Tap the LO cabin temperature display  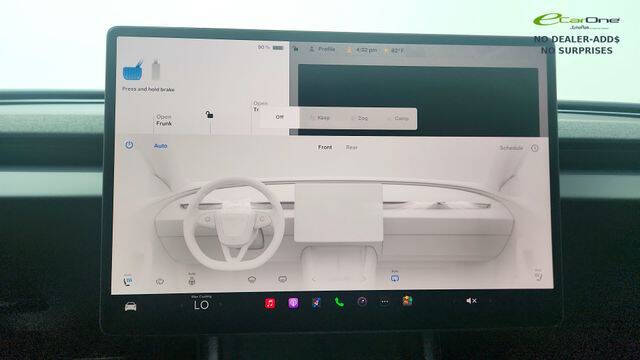click(201, 304)
